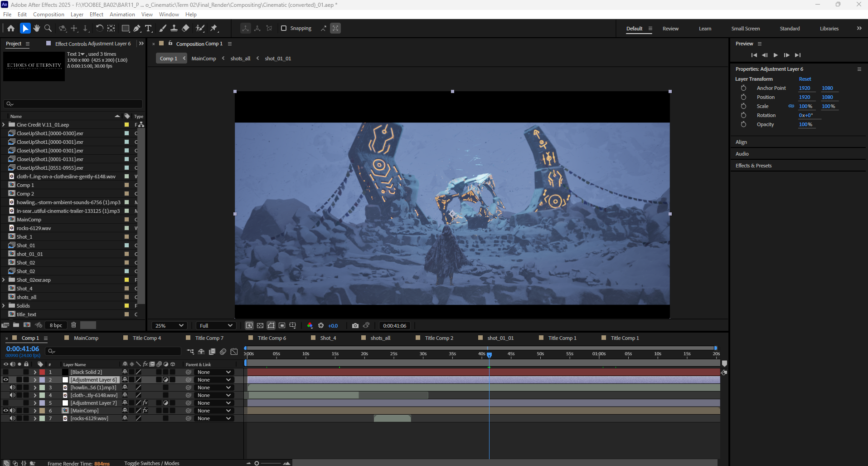
Task: Create new folder in Project panel
Action: click(x=16, y=325)
